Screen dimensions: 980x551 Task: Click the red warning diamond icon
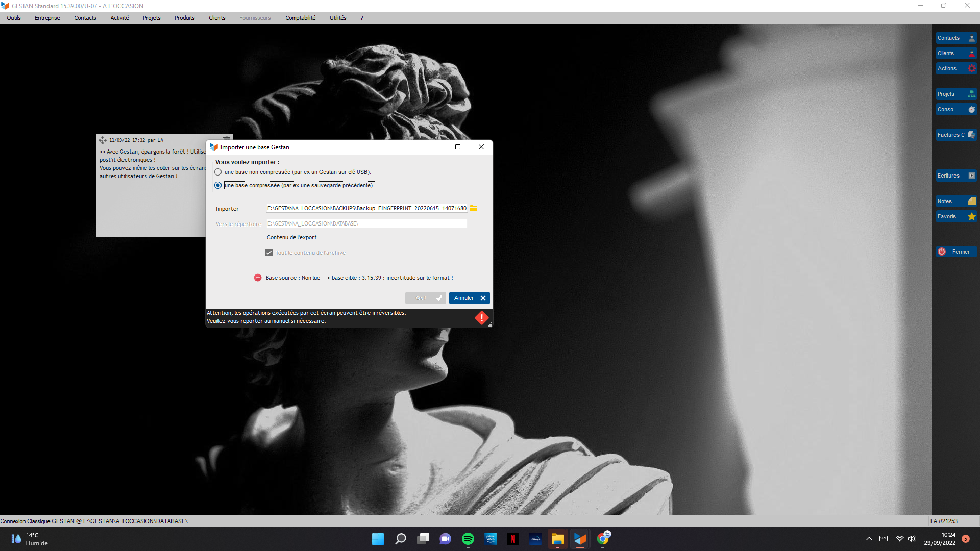[481, 318]
